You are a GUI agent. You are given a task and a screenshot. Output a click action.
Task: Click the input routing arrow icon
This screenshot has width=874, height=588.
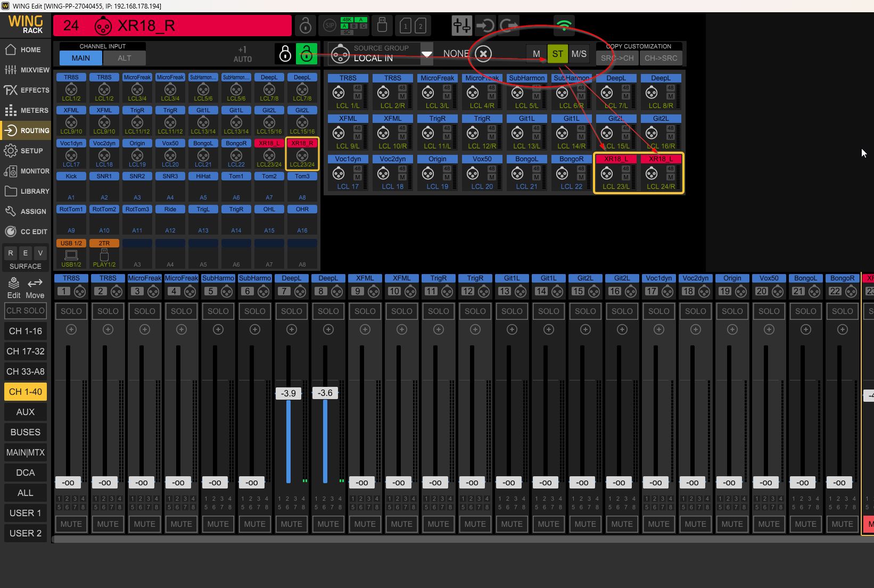[x=485, y=25]
